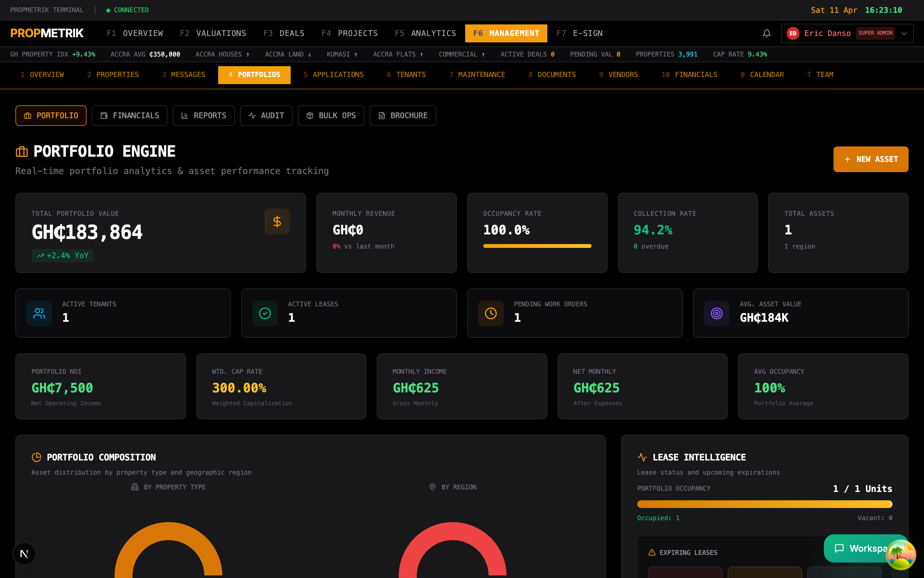The image size is (924, 578).
Task: Click the Portfolio Composition pie chart icon
Action: tap(36, 457)
